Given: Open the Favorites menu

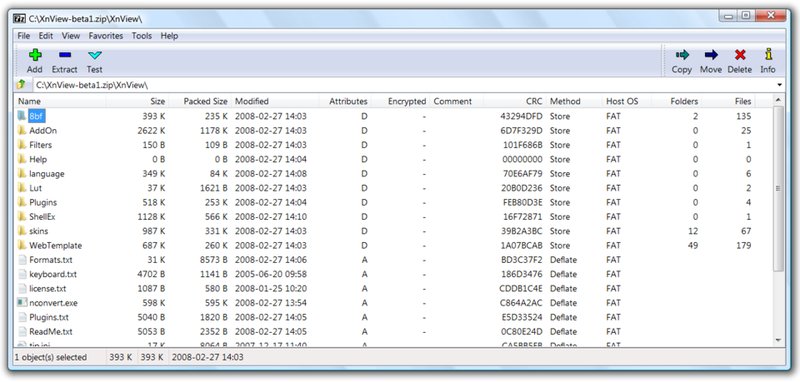Looking at the screenshot, I should 106,36.
